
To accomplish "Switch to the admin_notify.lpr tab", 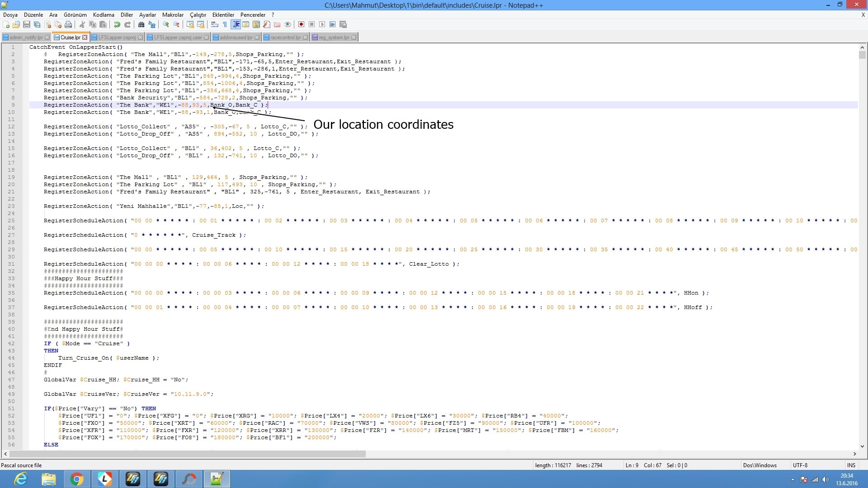I will click(x=26, y=38).
